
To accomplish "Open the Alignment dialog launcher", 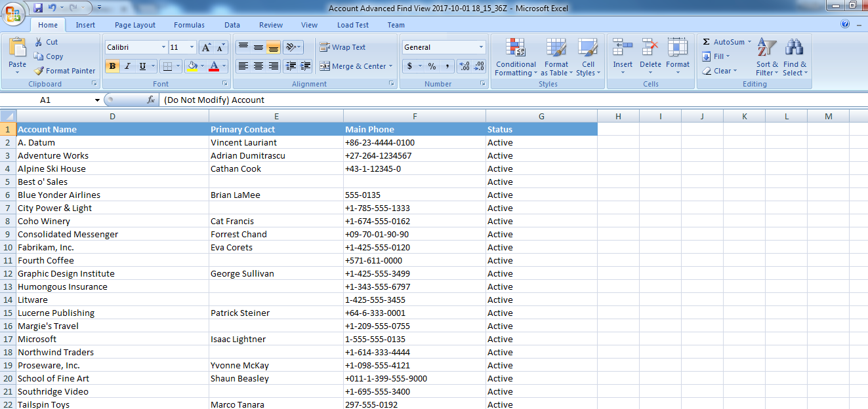I will coord(392,84).
